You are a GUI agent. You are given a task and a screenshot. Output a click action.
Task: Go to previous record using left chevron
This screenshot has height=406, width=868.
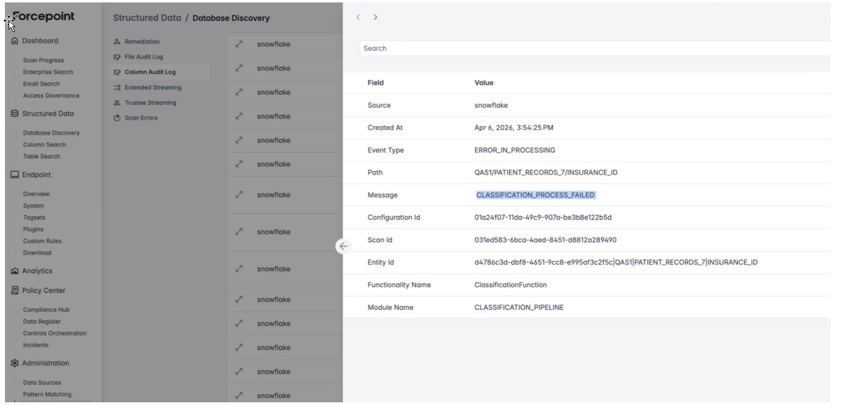358,17
